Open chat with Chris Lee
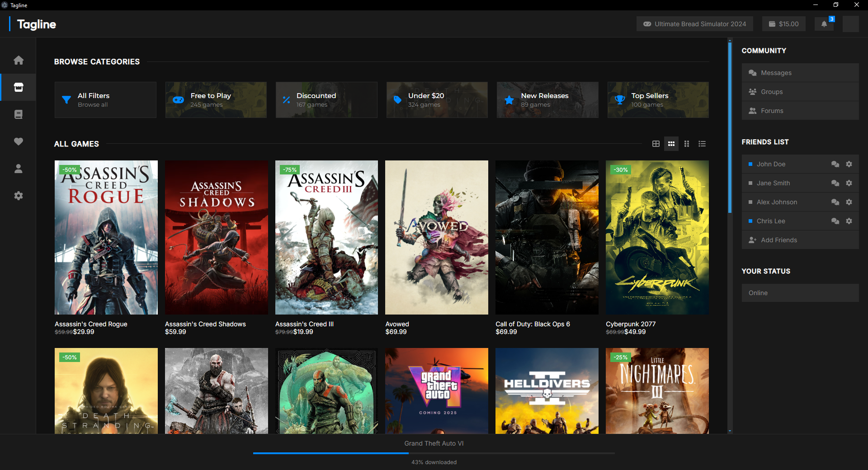Screen dimensions: 868x470 point(835,221)
